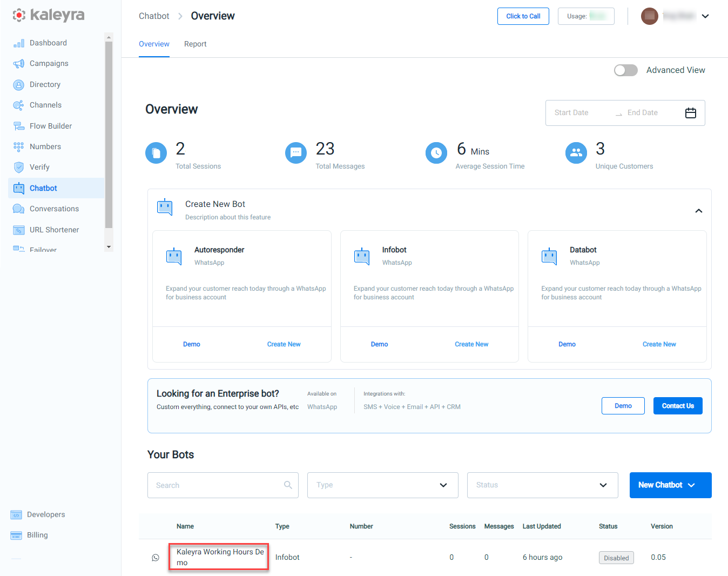Click user profile avatar

pyautogui.click(x=650, y=16)
